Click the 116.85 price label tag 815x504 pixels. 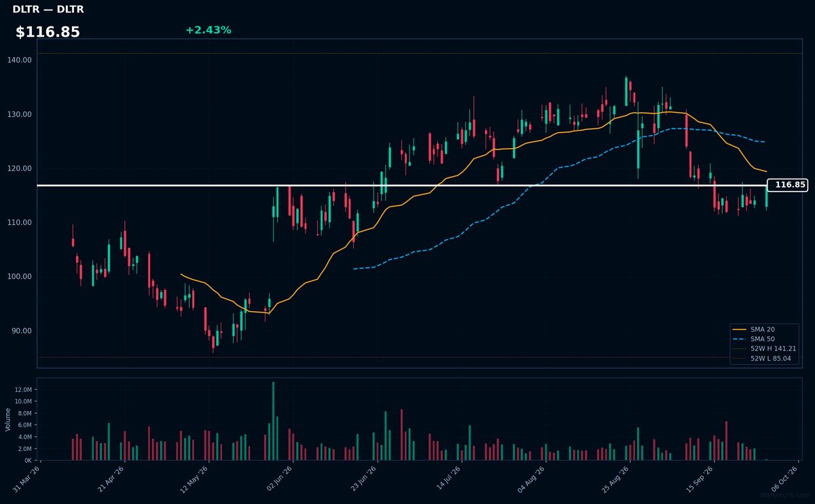tap(788, 185)
